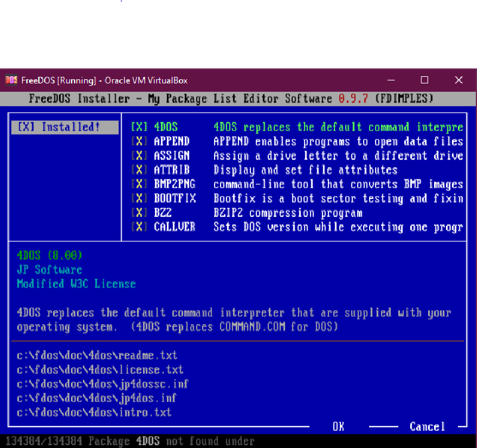
Task: Uncheck the APPEND package checkbox
Action: click(139, 141)
